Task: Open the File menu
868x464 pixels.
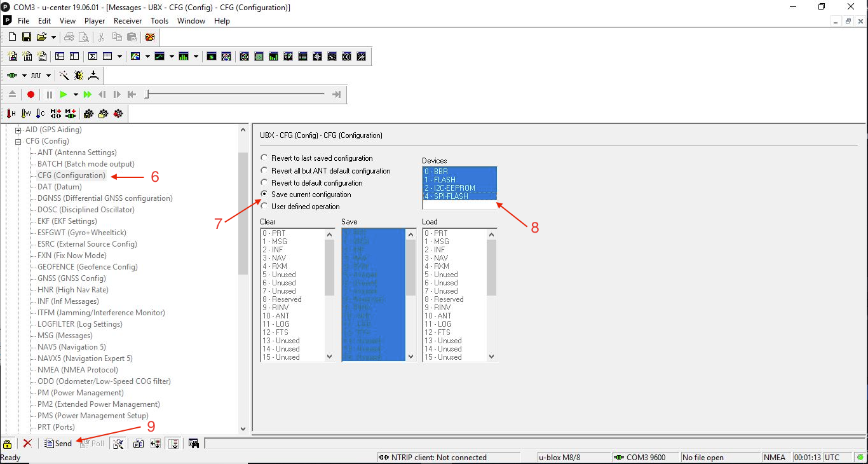Action: click(x=24, y=20)
